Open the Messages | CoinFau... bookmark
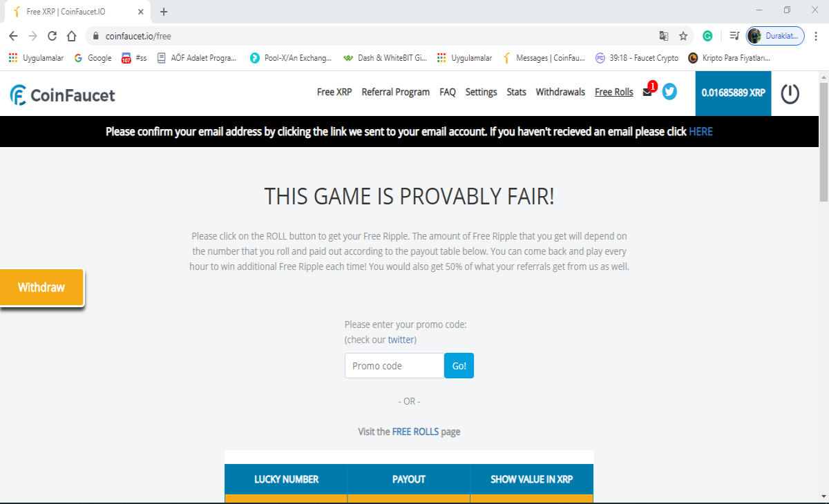Viewport: 829px width, 504px height. pos(544,58)
